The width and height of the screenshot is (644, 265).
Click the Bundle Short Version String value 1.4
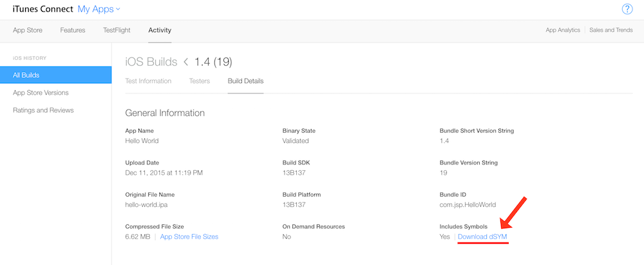(444, 141)
